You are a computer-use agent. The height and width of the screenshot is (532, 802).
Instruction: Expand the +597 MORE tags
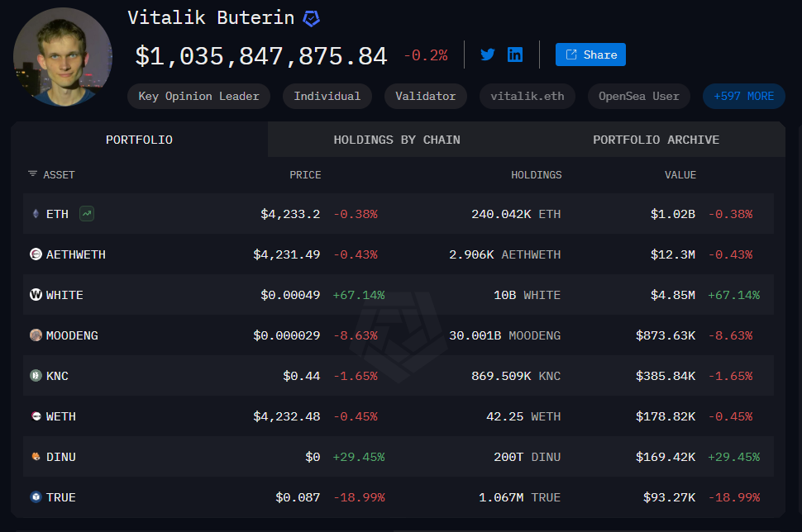click(743, 96)
